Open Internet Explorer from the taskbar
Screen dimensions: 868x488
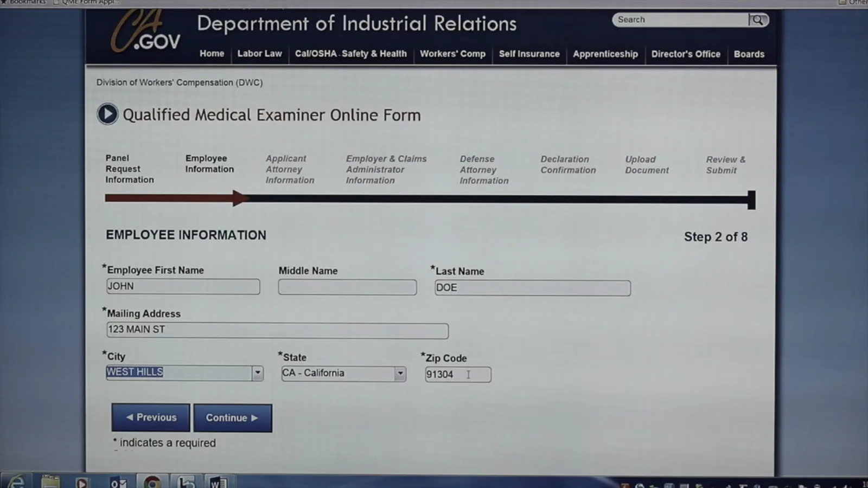click(x=16, y=481)
